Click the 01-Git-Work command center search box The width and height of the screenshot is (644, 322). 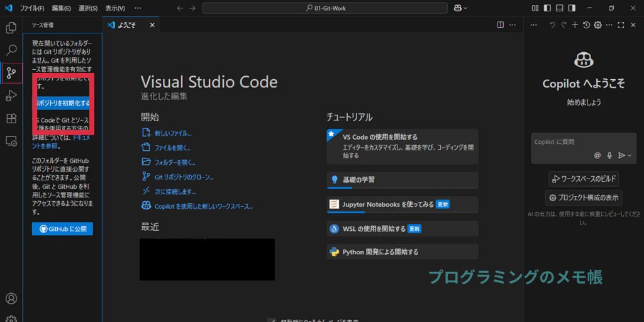click(325, 8)
